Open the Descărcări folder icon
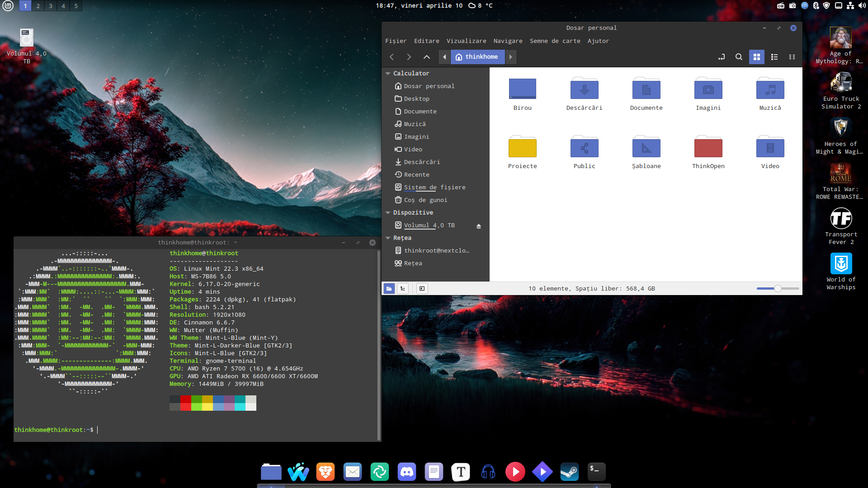Image resolution: width=868 pixels, height=488 pixels. 584,89
